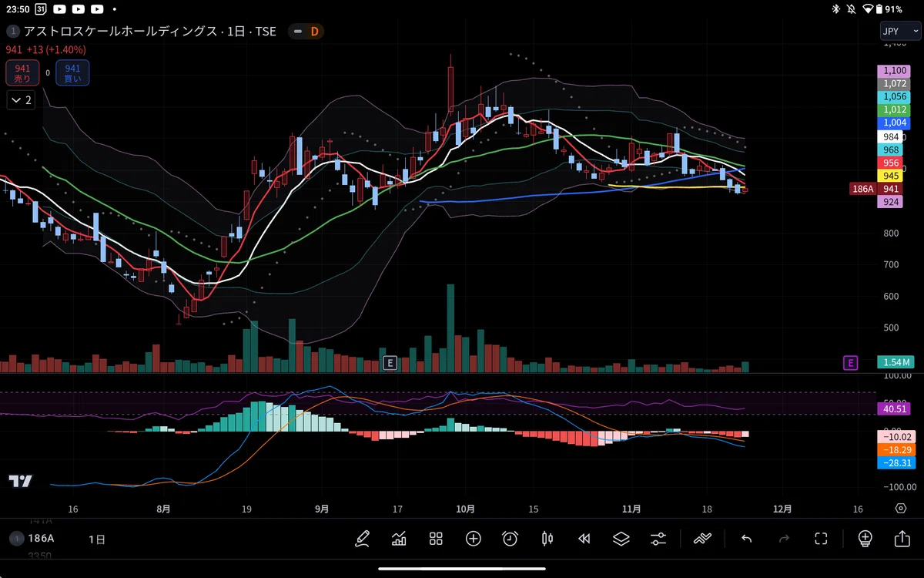Click the 1,072 gray price label
This screenshot has height=578, width=924.
coord(893,83)
